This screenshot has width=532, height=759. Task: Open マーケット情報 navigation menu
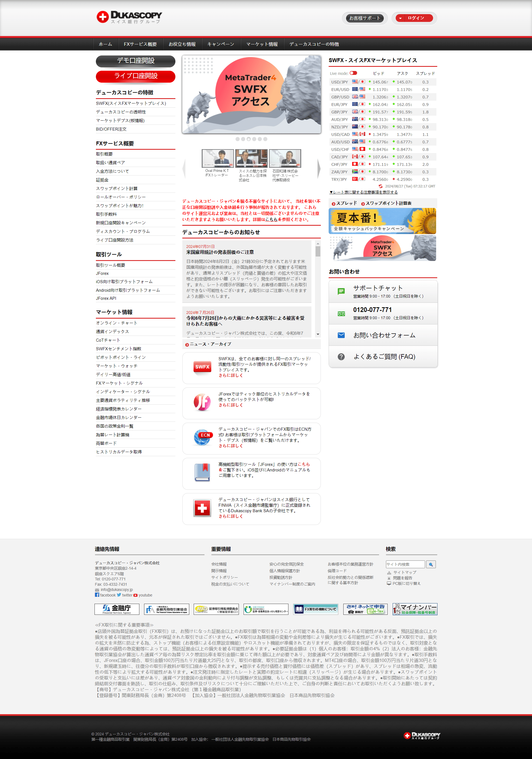[262, 44]
